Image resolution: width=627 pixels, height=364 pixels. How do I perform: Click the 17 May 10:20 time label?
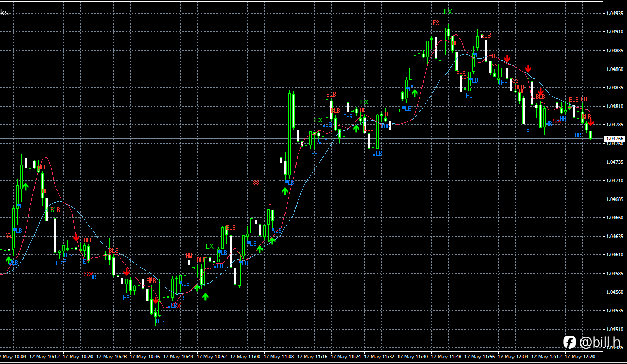pyautogui.click(x=78, y=357)
